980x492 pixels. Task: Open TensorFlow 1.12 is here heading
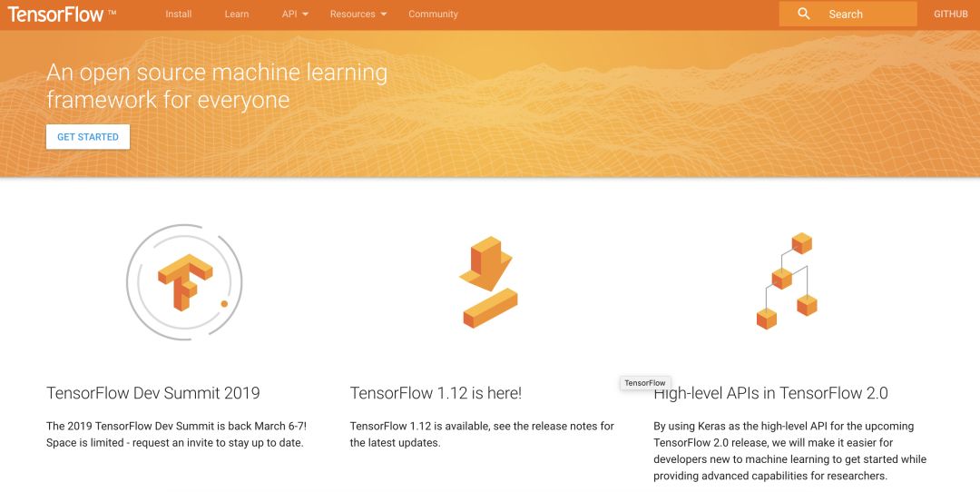[x=436, y=393]
